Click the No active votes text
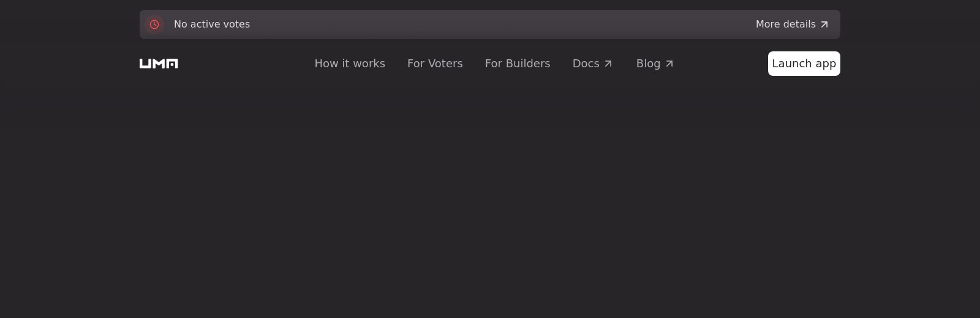 (212, 24)
